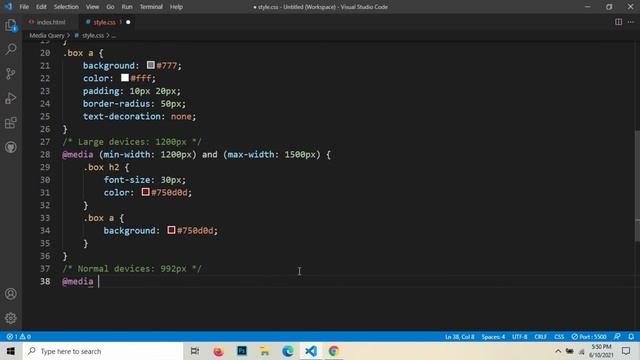
Task: Open color picker for #fff swatch
Action: pyautogui.click(x=125, y=78)
